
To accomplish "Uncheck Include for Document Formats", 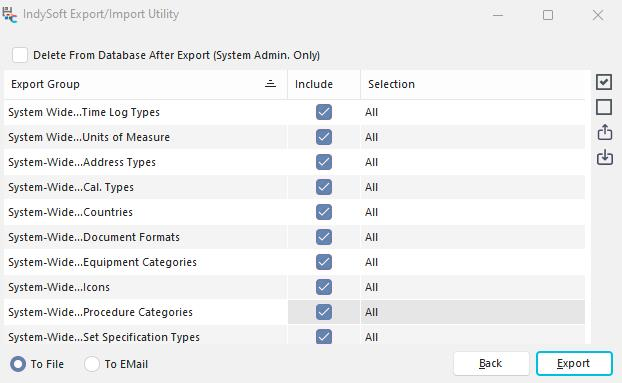I will tap(324, 237).
